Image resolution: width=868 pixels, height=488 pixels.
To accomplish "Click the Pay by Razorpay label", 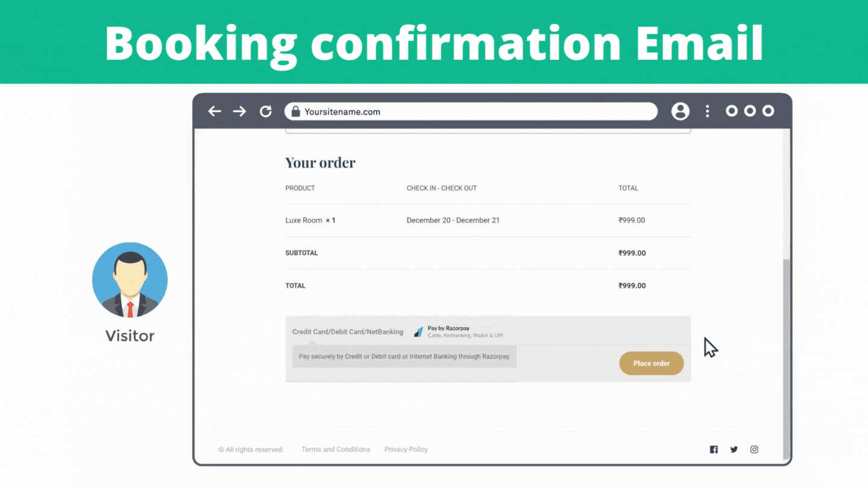I will 448,328.
